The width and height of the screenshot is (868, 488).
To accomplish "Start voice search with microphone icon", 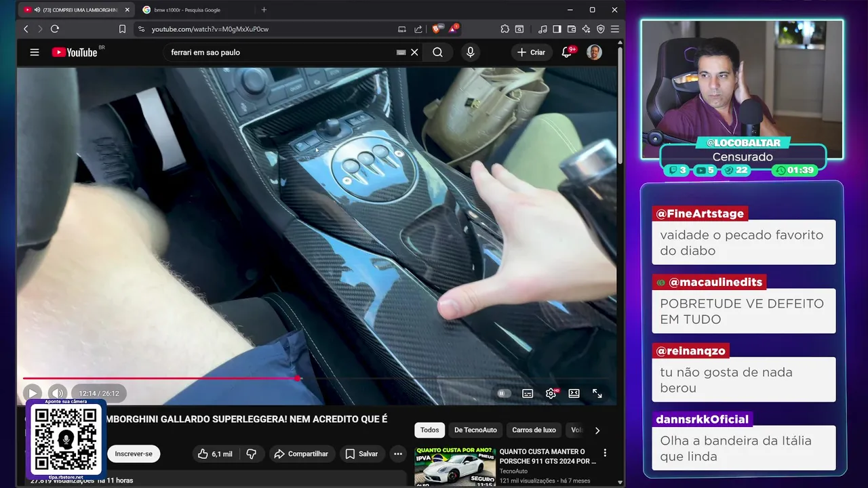I will [x=470, y=52].
